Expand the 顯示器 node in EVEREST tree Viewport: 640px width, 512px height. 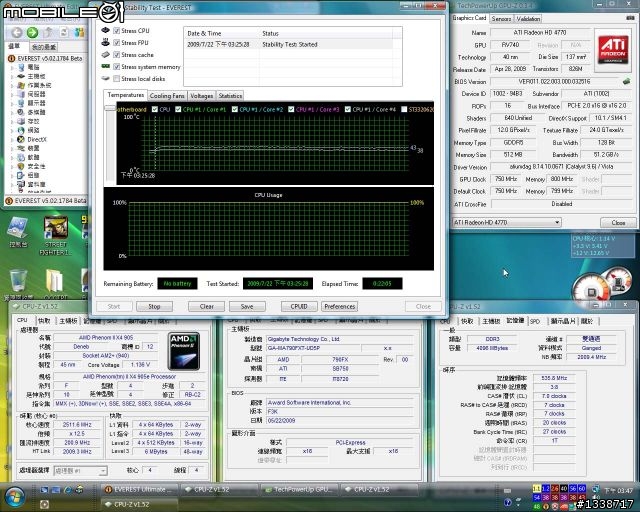12,103
